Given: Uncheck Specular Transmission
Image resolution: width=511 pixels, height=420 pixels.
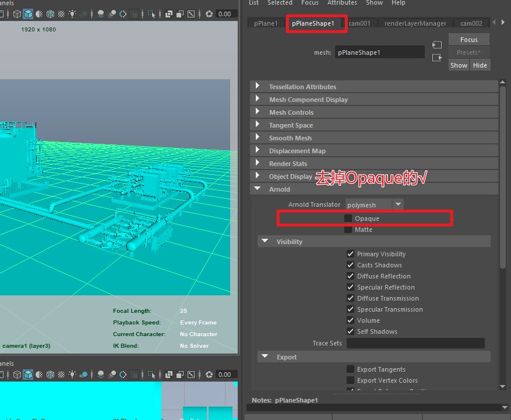Looking at the screenshot, I should [350, 309].
